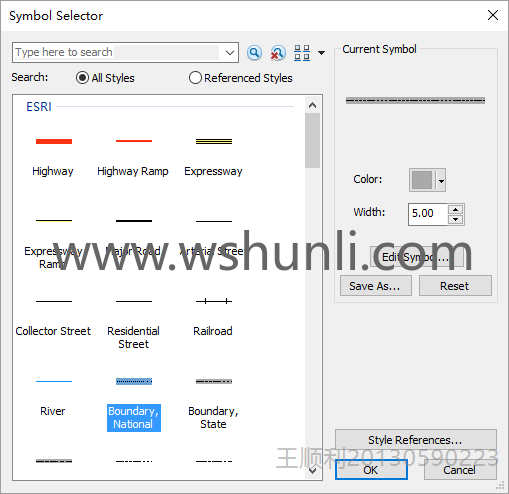
Task: Decrease Width with the down stepper
Action: point(456,219)
